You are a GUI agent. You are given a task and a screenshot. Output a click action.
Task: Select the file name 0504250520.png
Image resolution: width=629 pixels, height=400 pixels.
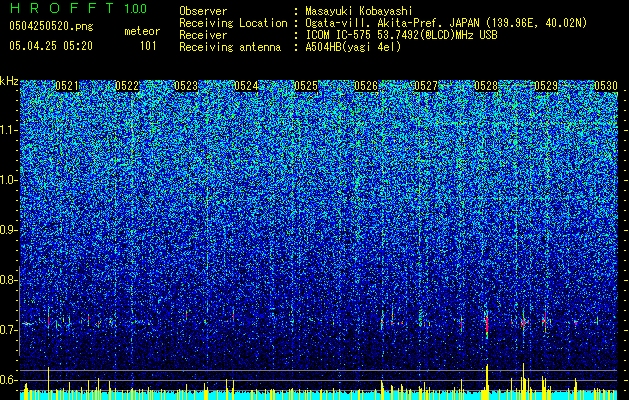(51, 27)
